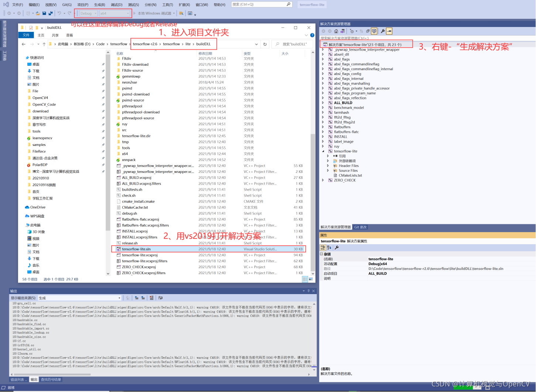Open OneDrive in Explorer navigation pane
This screenshot has width=536, height=392.
point(38,207)
